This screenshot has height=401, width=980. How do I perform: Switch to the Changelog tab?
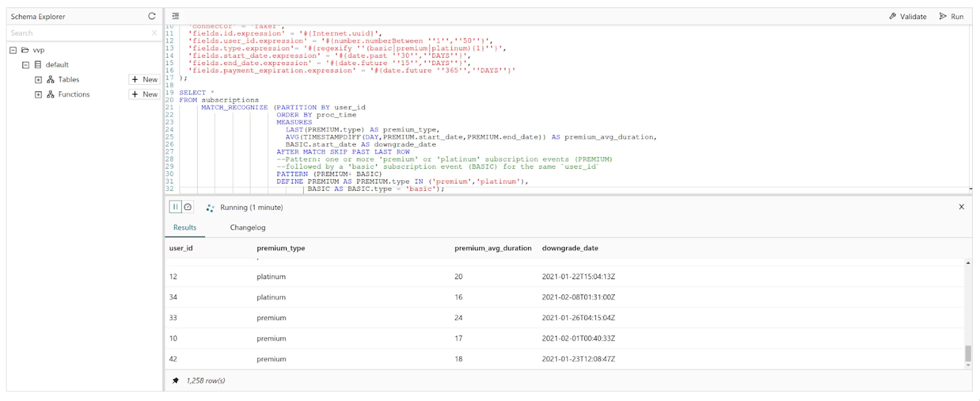click(x=248, y=227)
